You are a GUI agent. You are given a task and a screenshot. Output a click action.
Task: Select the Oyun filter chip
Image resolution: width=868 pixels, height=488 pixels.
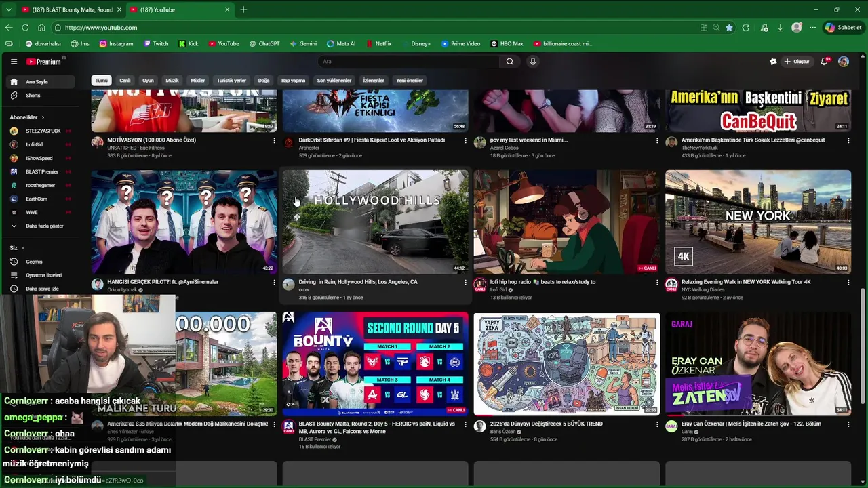[x=148, y=81]
